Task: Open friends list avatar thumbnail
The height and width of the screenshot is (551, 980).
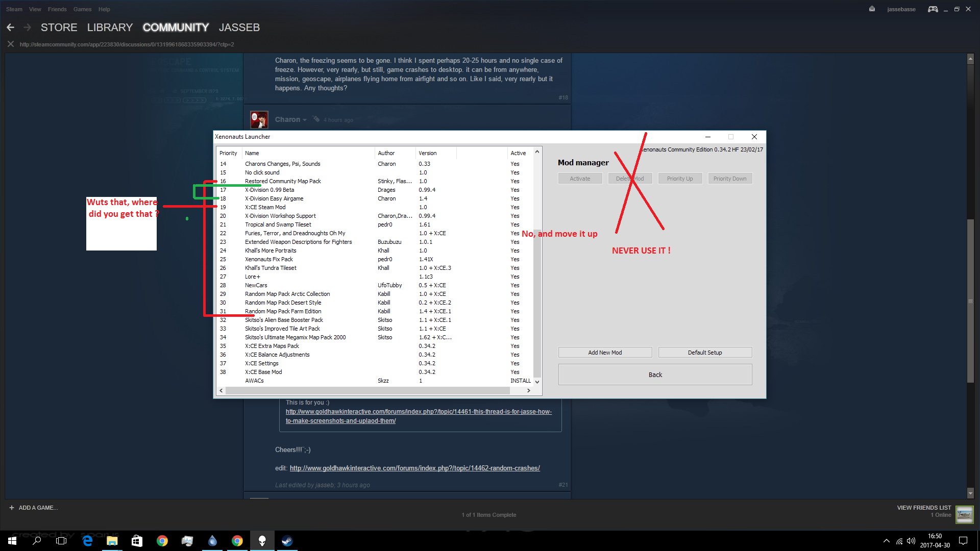Action: click(x=964, y=514)
